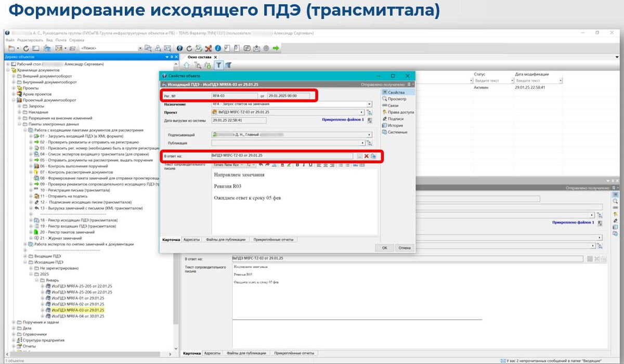
Task: Toggle bold formatting in the cover letter text
Action: coord(297,166)
